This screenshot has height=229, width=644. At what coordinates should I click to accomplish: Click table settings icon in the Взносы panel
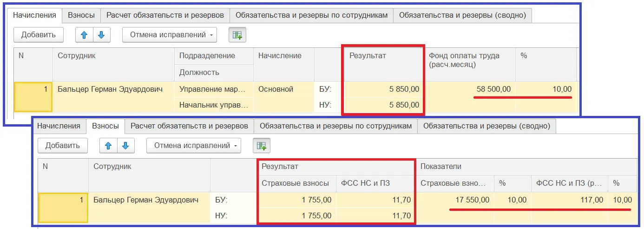click(262, 146)
